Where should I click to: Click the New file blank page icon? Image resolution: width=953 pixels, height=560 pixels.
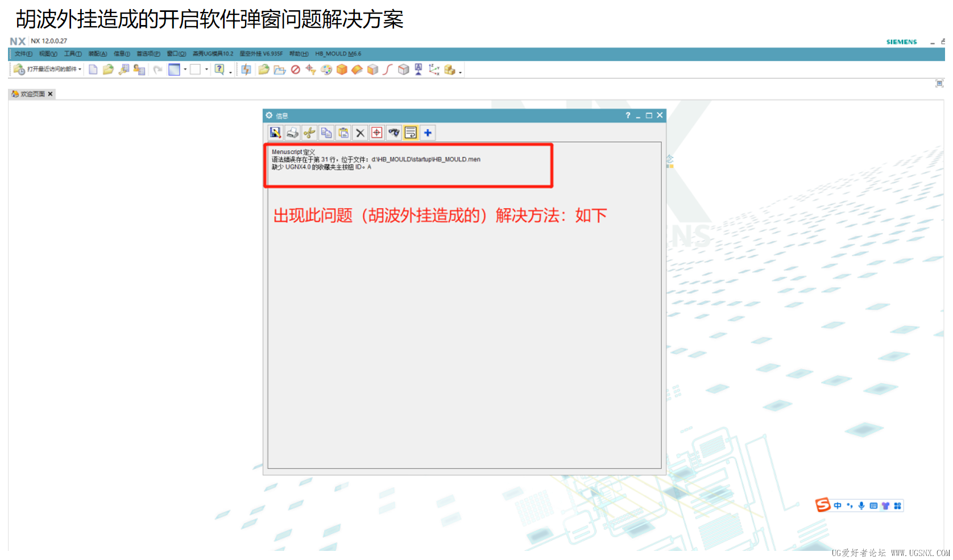click(x=93, y=69)
